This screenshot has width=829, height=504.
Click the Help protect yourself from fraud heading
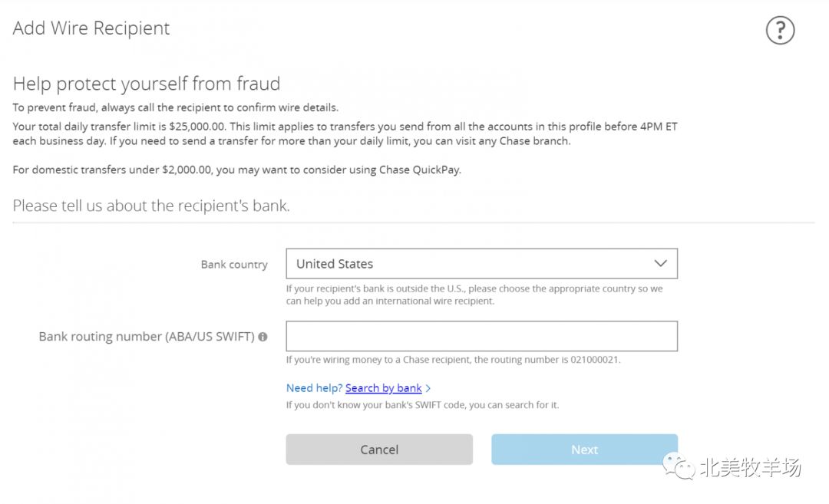point(147,84)
